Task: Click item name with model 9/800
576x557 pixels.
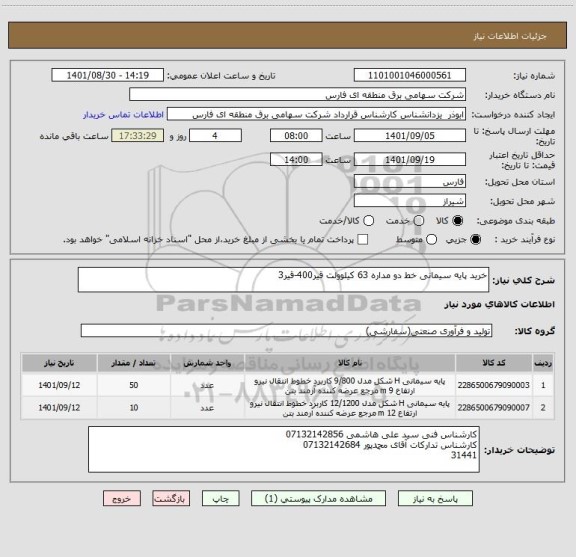Action: click(x=350, y=386)
